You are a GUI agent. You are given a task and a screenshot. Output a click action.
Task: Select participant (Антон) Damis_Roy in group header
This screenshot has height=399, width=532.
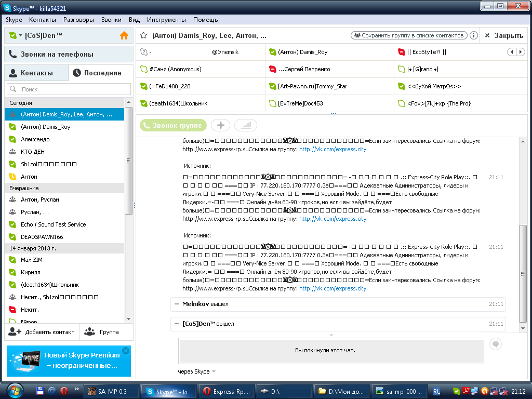302,52
